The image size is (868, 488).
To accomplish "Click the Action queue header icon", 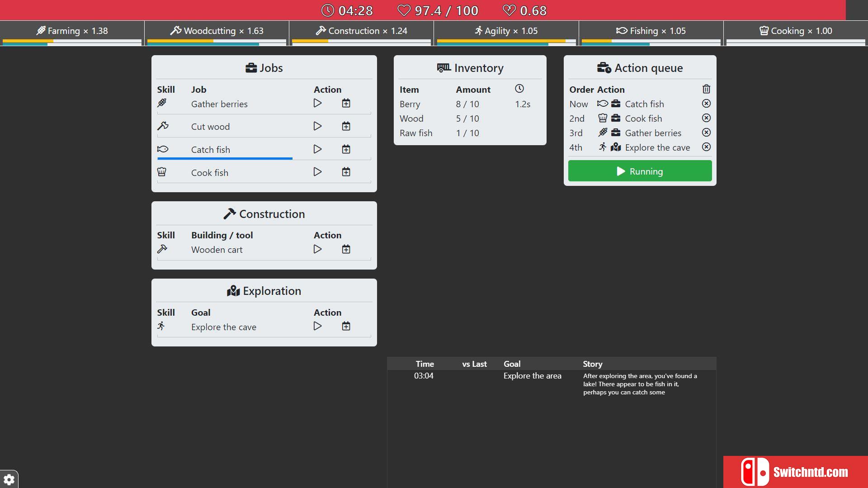I will pyautogui.click(x=604, y=68).
